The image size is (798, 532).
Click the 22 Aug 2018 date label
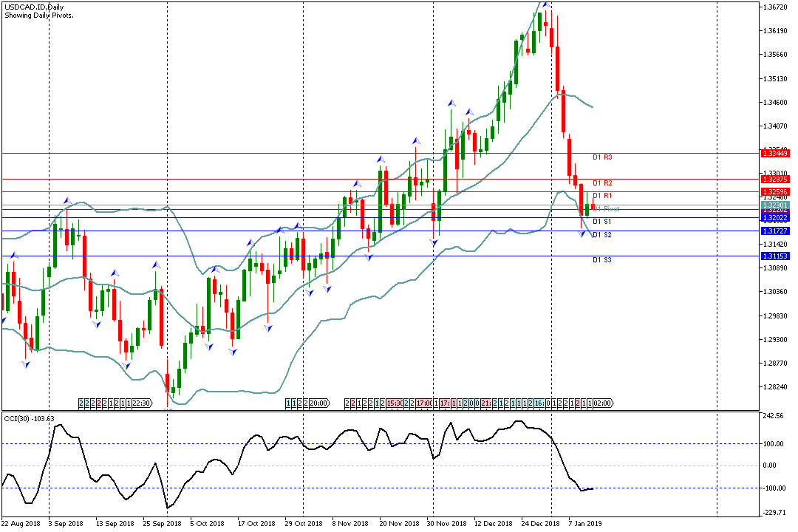tap(21, 524)
